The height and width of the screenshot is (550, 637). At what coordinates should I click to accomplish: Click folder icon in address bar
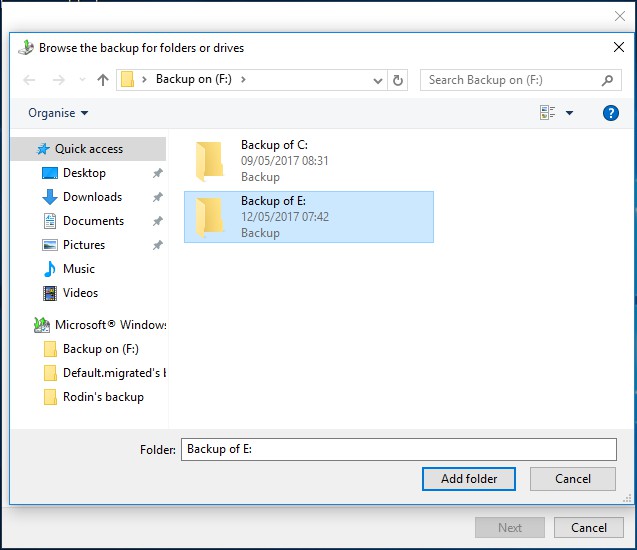[127, 79]
